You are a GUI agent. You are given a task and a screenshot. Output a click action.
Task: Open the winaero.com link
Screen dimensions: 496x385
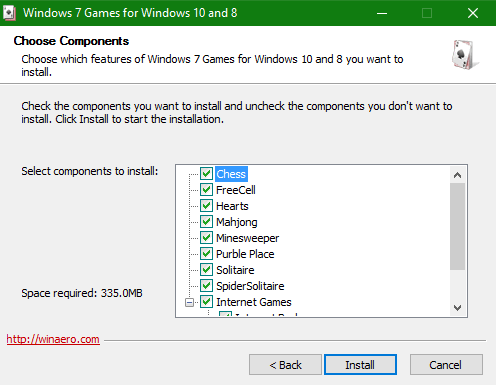click(x=53, y=339)
